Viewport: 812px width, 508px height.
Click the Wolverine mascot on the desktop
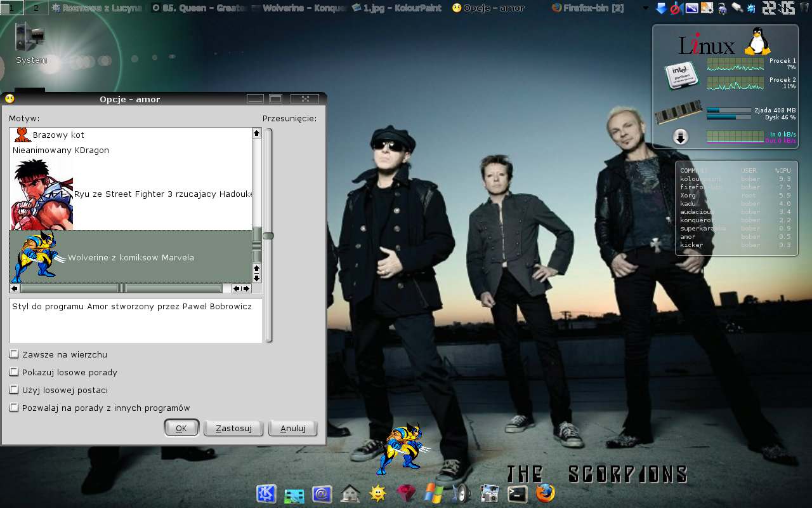coord(402,448)
